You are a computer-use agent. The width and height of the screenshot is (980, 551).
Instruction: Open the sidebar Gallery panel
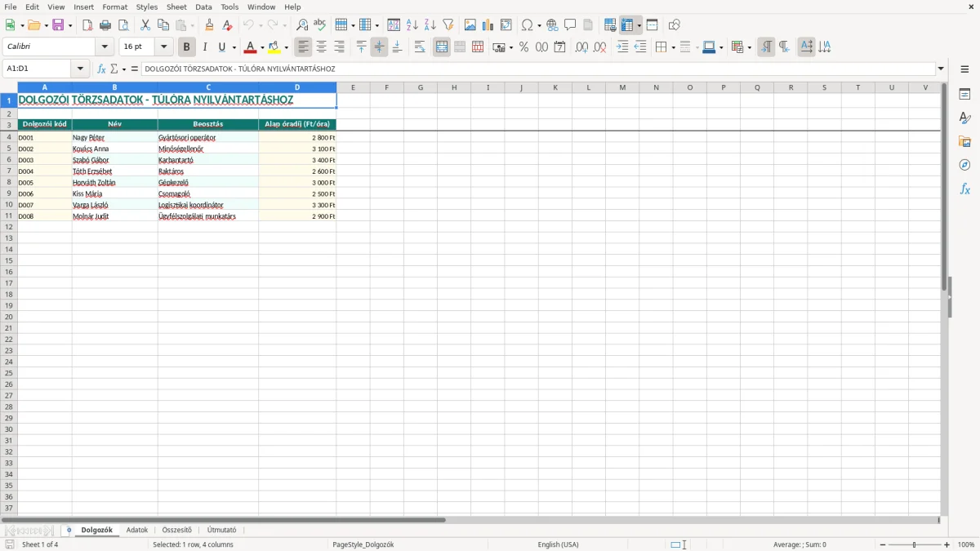[x=964, y=142]
